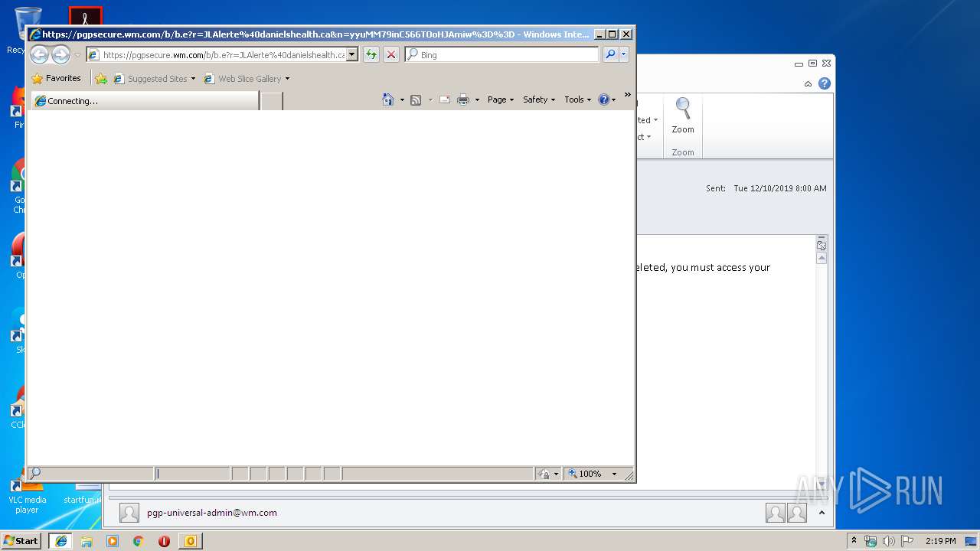This screenshot has width=980, height=551.
Task: Open the search provider dropdown arrow
Action: pos(624,54)
